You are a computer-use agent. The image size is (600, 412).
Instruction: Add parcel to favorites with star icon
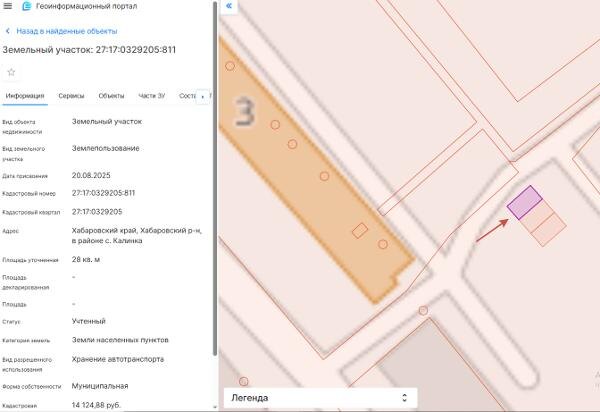point(11,72)
